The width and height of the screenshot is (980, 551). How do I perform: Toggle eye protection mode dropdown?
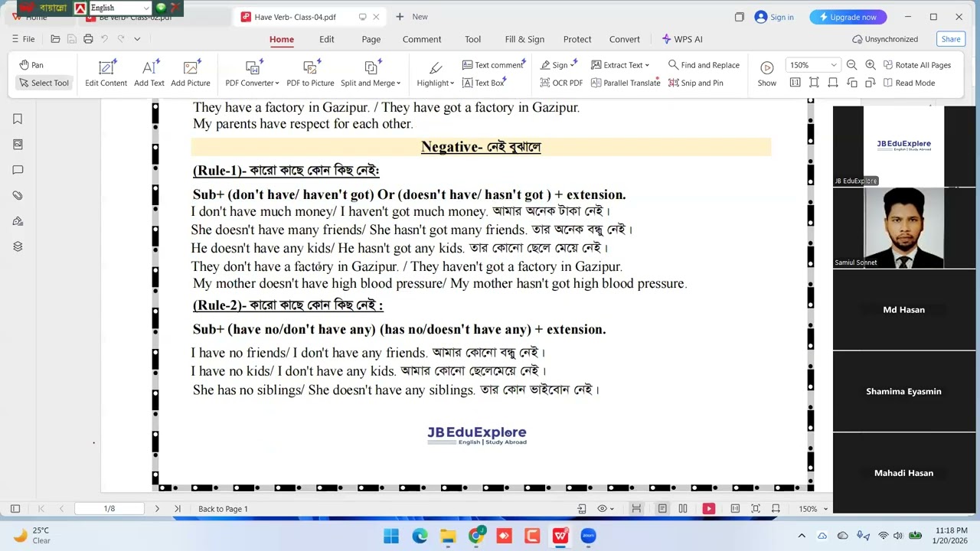[606, 509]
